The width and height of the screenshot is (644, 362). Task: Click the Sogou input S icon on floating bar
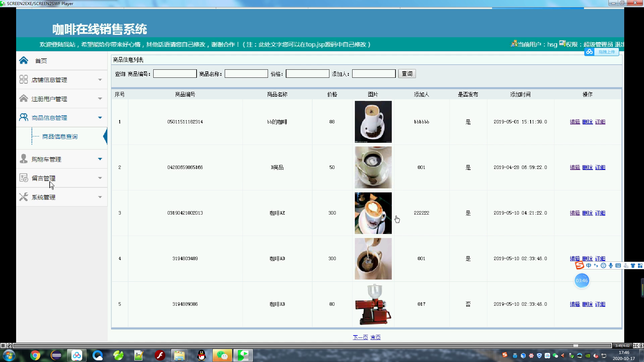580,265
